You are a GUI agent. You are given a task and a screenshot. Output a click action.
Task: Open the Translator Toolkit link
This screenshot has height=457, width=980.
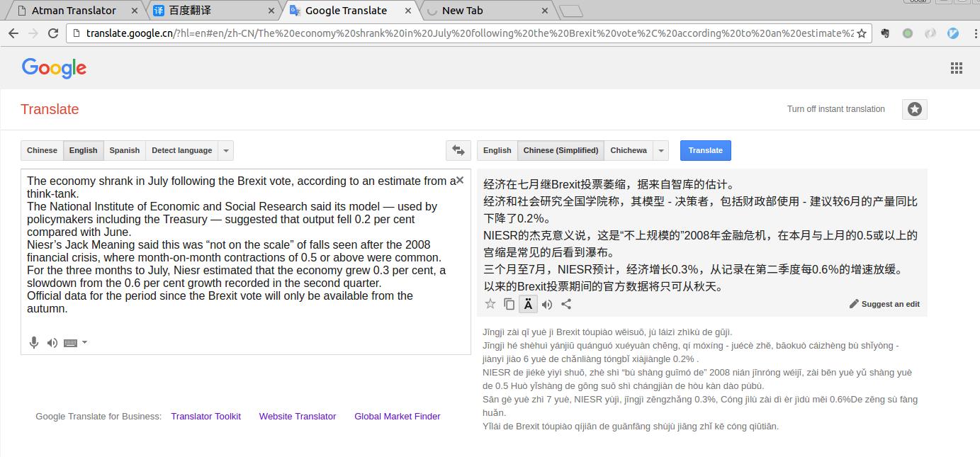pos(205,417)
